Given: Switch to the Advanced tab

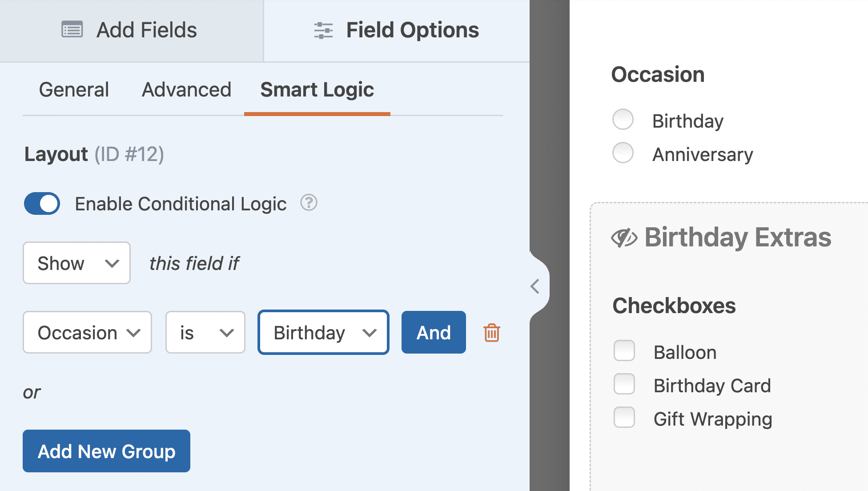Looking at the screenshot, I should coord(186,89).
